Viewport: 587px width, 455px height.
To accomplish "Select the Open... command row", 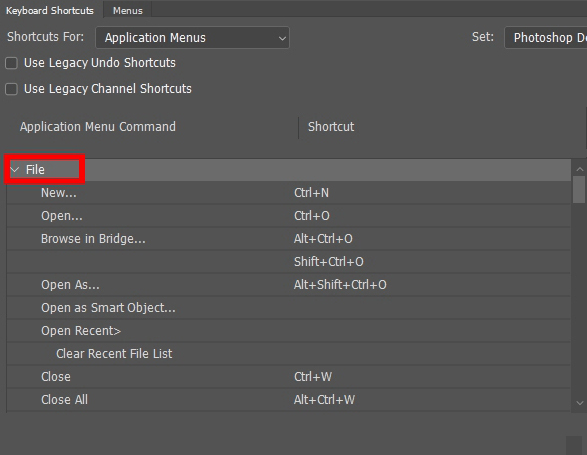I will pos(289,216).
